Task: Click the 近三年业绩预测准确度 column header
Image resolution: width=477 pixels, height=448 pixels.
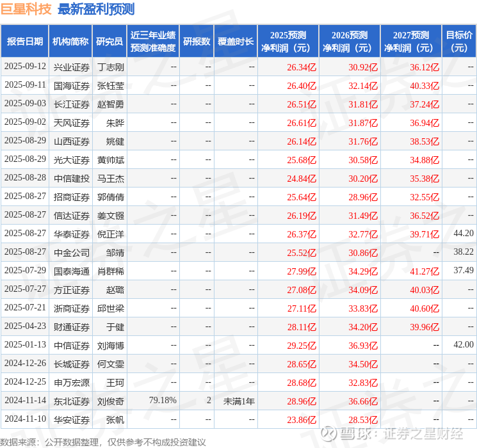Action: (153, 42)
